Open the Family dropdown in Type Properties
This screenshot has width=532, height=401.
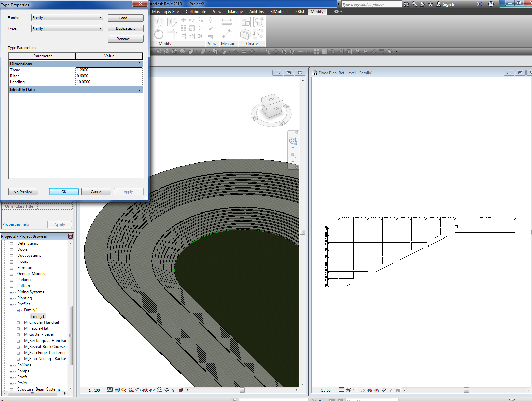(x=67, y=18)
